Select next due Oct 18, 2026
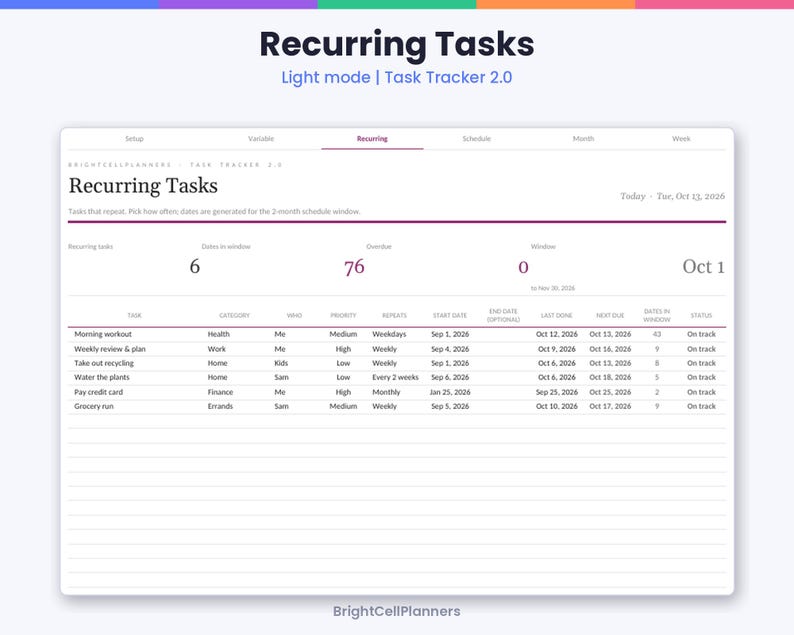 [610, 377]
